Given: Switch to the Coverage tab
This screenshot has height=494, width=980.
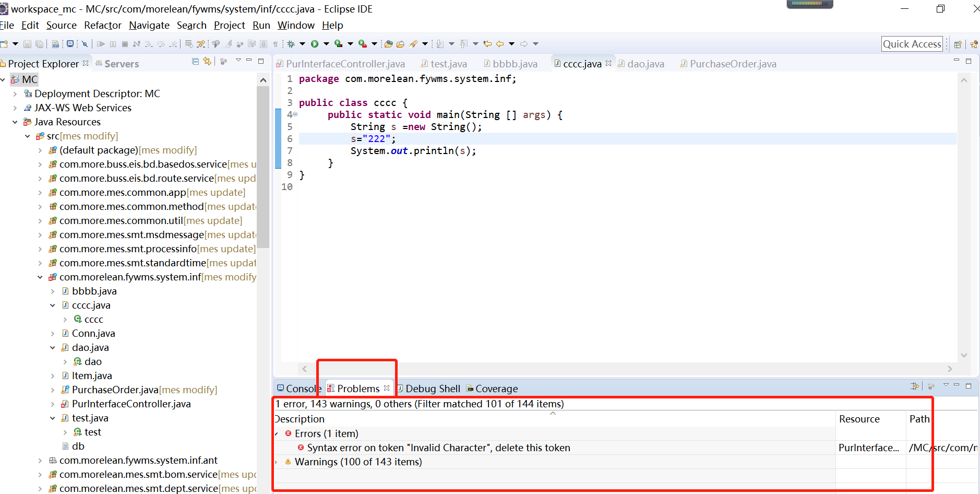Looking at the screenshot, I should (492, 389).
